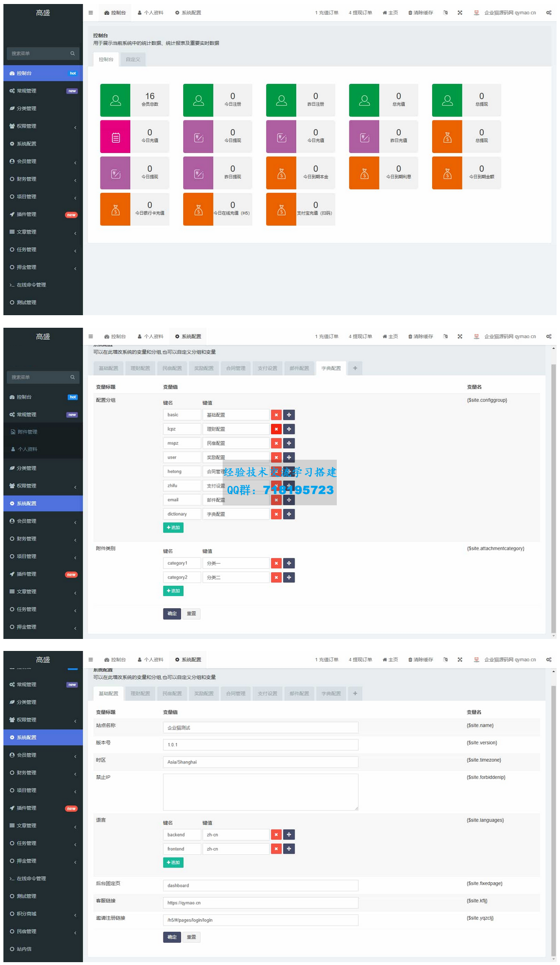The image size is (560, 965).
Task: Focus the 禁止IP text area
Action: click(260, 792)
